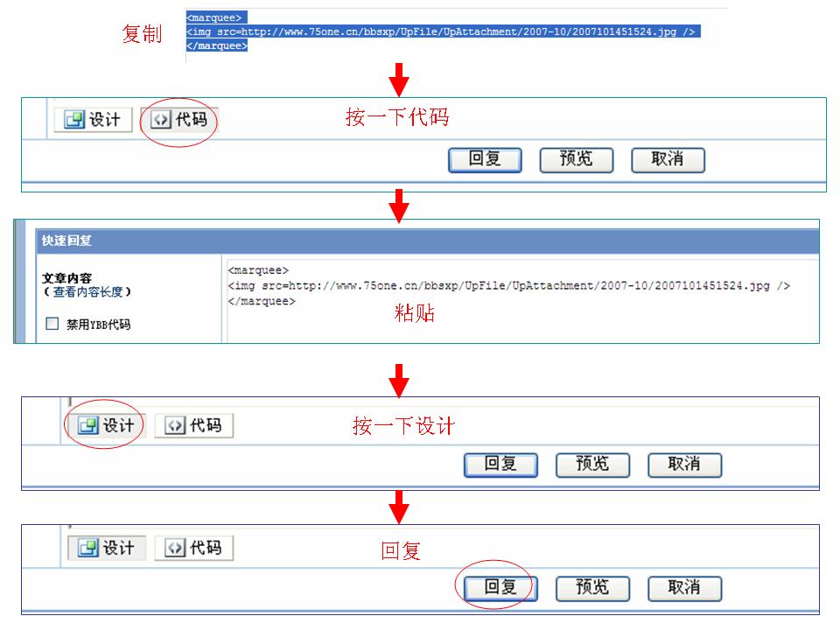Click 代码 tab beside the 按一下代码 note
840x630 pixels.
179,120
